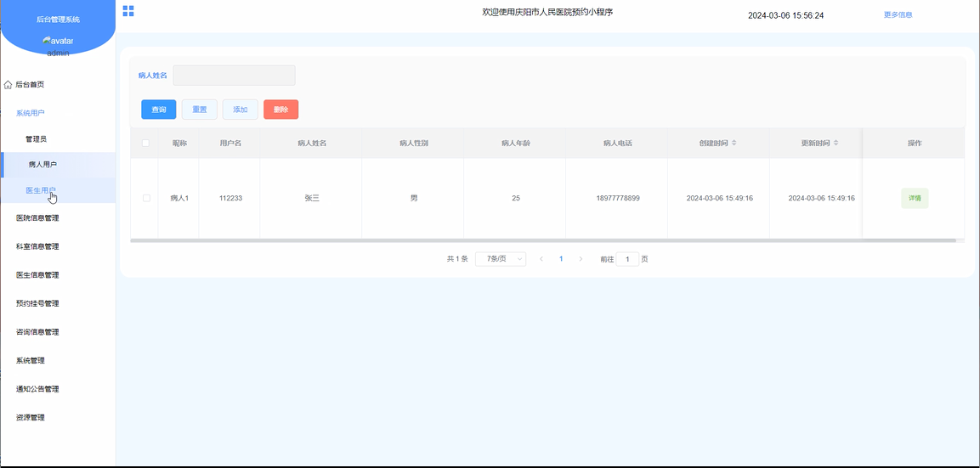Tick the checkbox for row 病人1
The image size is (980, 468).
pos(146,198)
